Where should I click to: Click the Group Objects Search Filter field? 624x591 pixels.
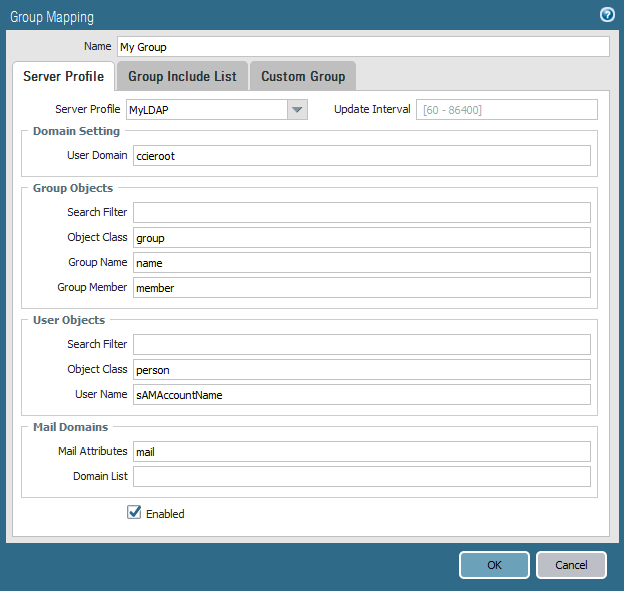pyautogui.click(x=361, y=212)
